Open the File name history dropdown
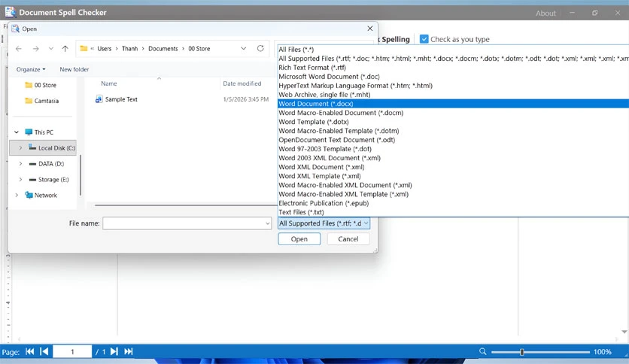The image size is (629, 364). (x=268, y=223)
